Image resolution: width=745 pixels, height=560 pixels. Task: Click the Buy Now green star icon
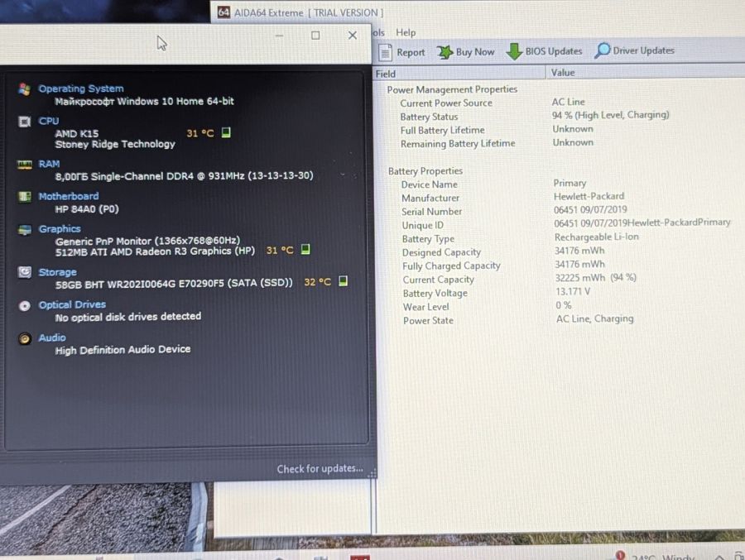click(445, 52)
